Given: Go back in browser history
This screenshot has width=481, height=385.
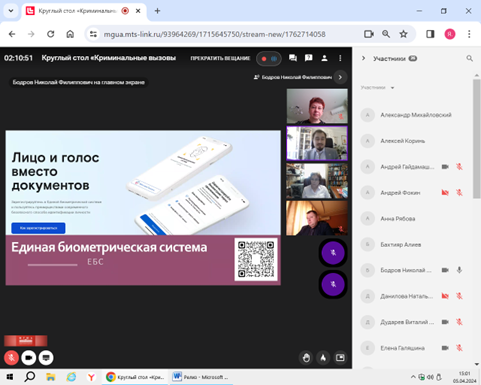Looking at the screenshot, I should tap(12, 34).
